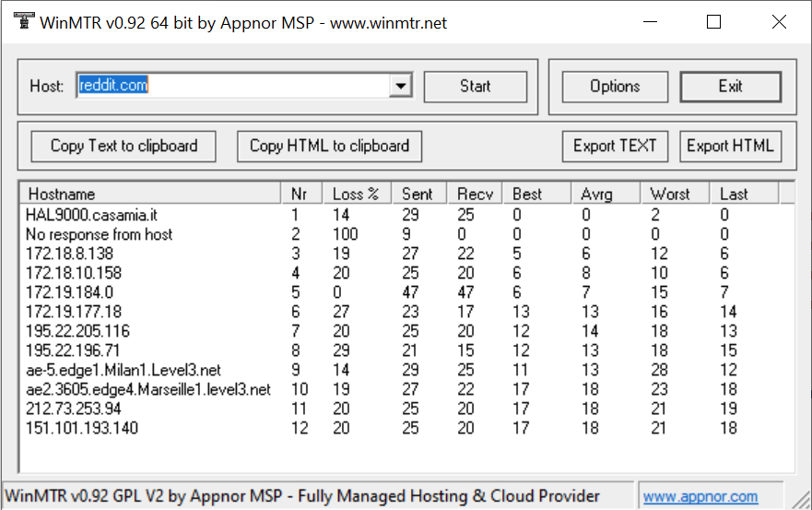Image resolution: width=812 pixels, height=510 pixels.
Task: Select the 195.22.205.116 row
Action: (406, 331)
